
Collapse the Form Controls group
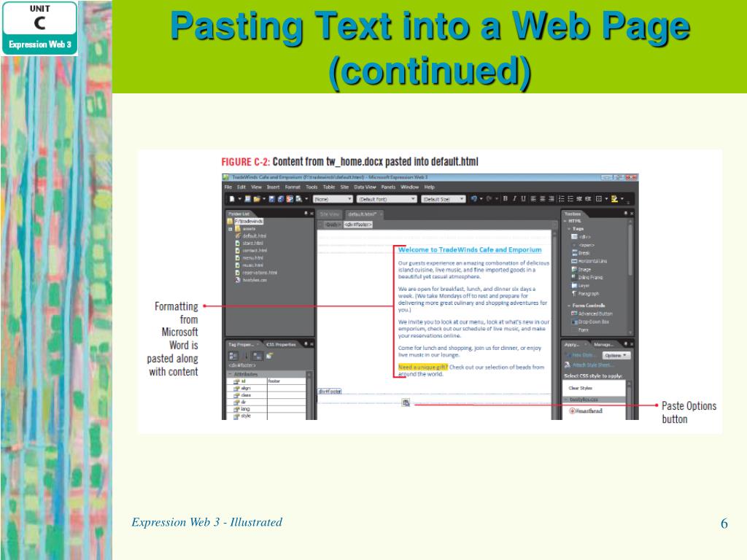tap(569, 306)
